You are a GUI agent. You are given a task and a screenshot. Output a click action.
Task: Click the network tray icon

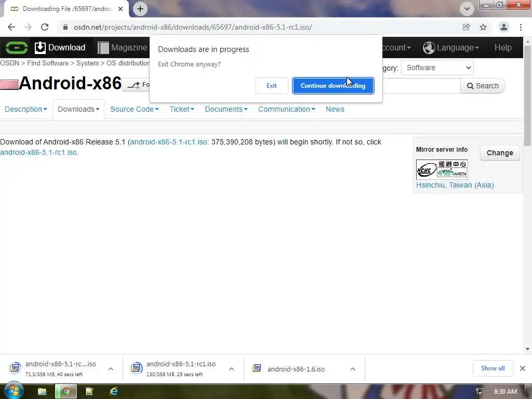(480, 392)
